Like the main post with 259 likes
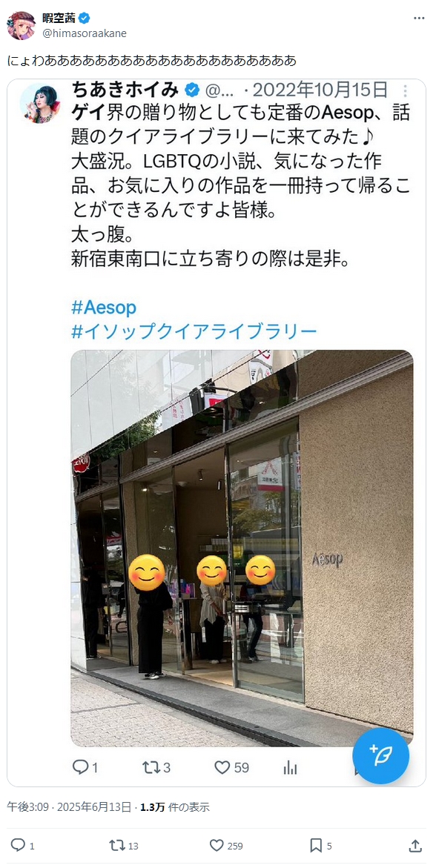Screen dimensions: 436x868 pos(217,845)
